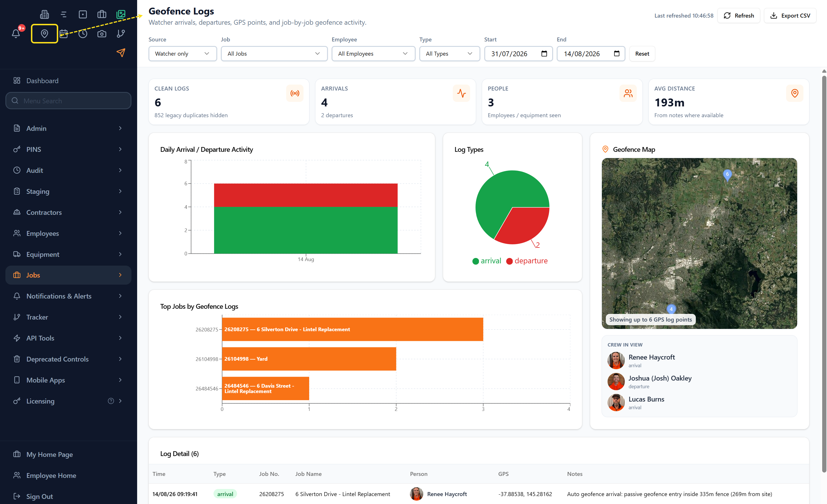
Task: Click the Clean Logs broadcast icon
Action: coord(295,93)
